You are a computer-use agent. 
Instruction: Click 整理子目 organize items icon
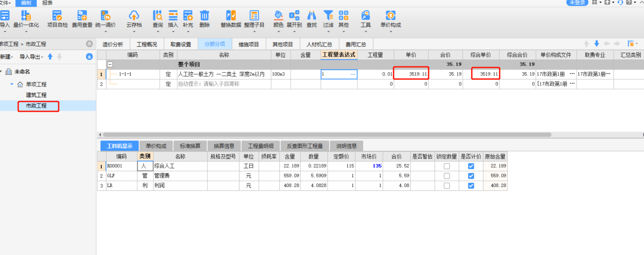point(254,16)
